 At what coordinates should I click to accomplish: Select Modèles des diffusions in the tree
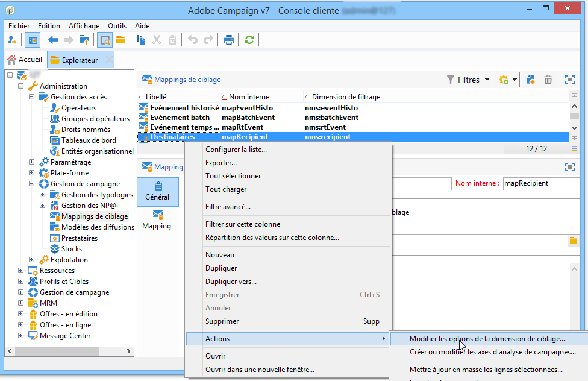[x=98, y=227]
